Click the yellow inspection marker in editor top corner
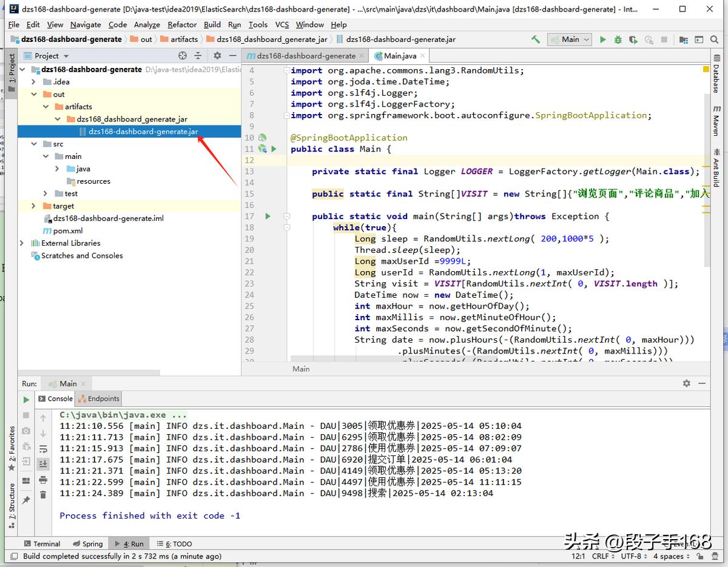The height and width of the screenshot is (567, 728). click(706, 70)
